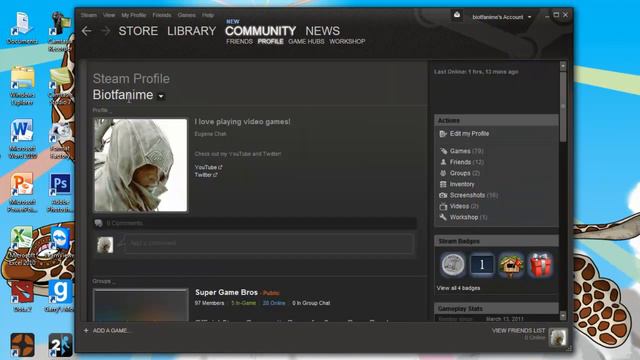Image resolution: width=640 pixels, height=360 pixels.
Task: Open the My Profile menu
Action: 133,15
